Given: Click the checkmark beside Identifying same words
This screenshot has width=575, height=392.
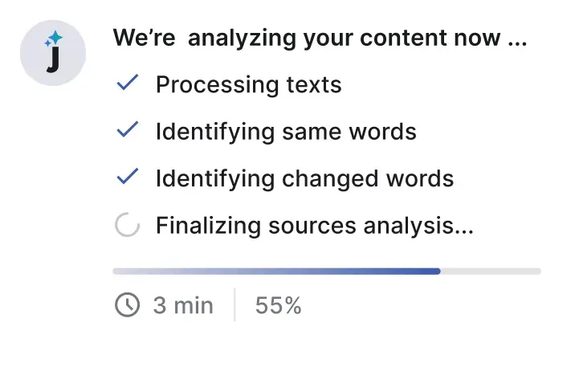Looking at the screenshot, I should click(128, 129).
